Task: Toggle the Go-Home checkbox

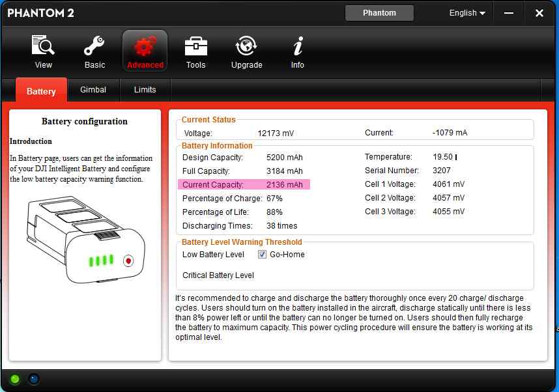Action: (x=262, y=255)
